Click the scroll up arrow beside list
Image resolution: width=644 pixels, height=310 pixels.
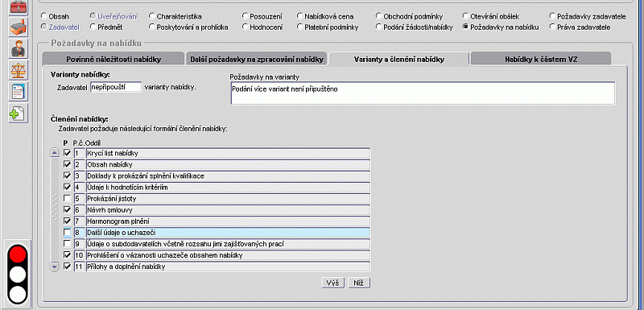click(x=54, y=153)
